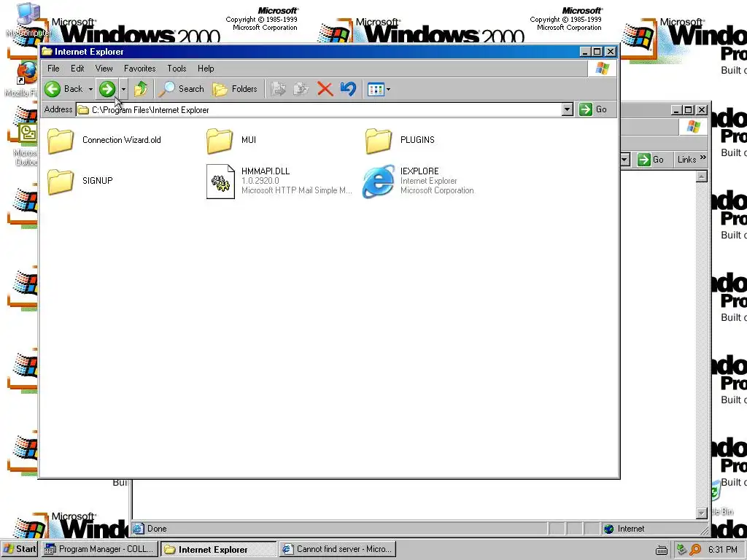Toggle the Folders pane button
Screen dimensions: 747x560
coord(235,88)
